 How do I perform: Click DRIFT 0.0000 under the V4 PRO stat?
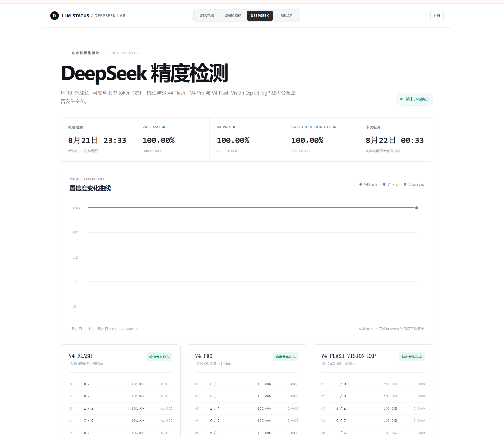tap(227, 151)
